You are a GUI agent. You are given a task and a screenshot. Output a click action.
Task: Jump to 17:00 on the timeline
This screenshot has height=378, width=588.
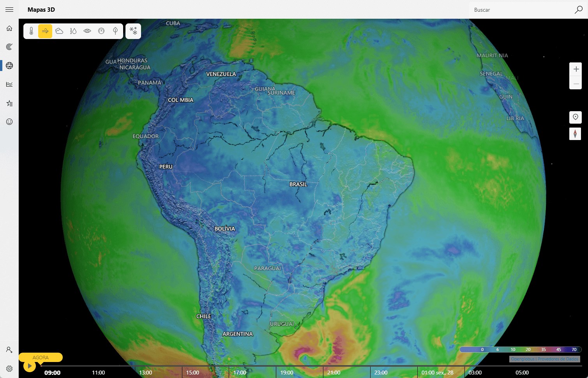coord(240,373)
